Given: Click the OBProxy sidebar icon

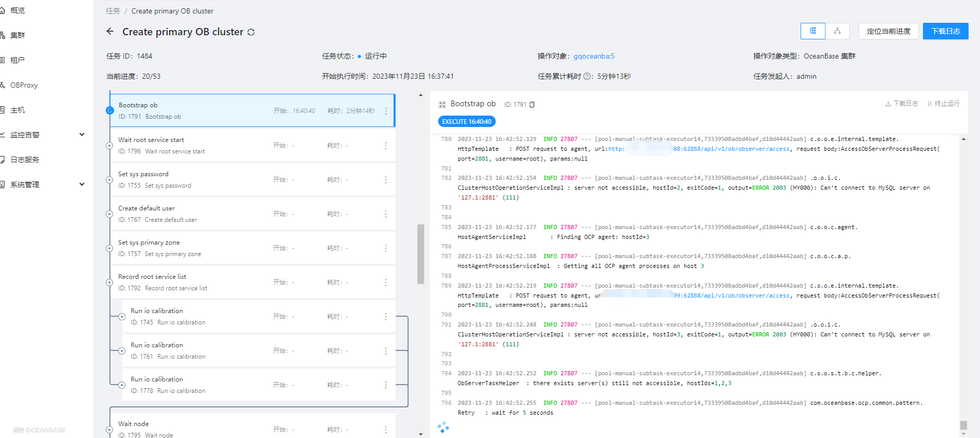Looking at the screenshot, I should (x=2, y=85).
